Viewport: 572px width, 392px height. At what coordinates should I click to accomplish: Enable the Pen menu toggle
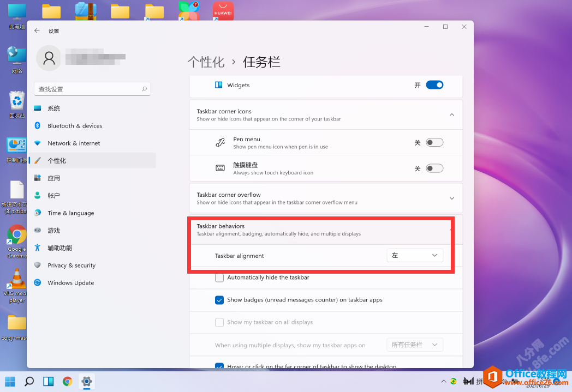click(434, 142)
